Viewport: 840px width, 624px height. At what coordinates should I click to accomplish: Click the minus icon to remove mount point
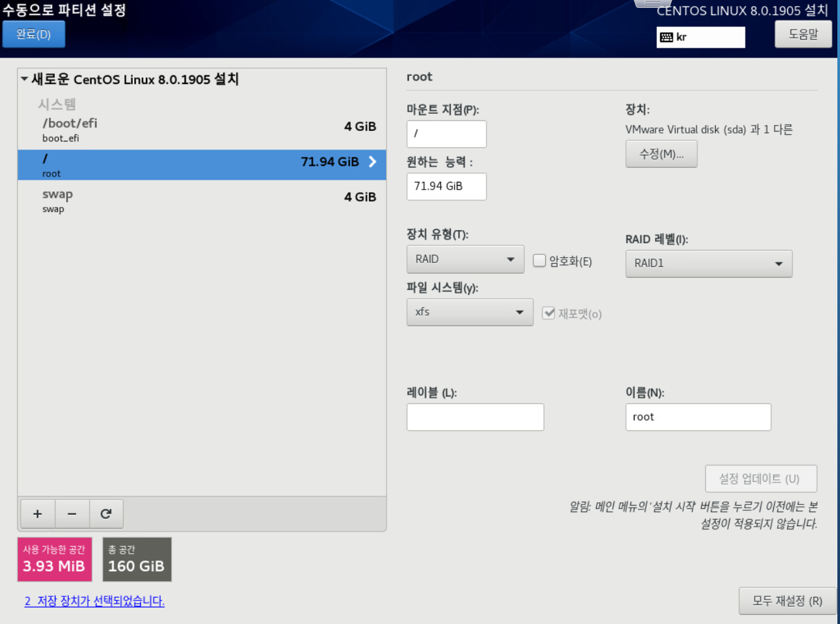[x=72, y=514]
